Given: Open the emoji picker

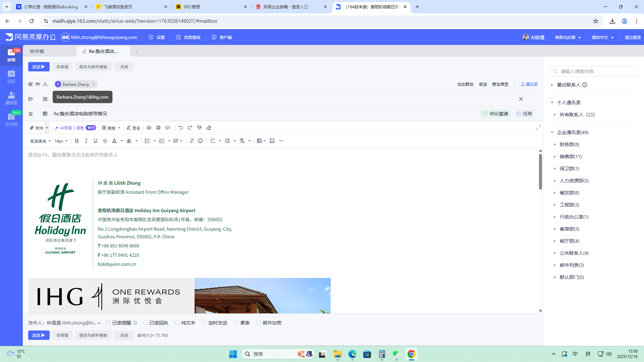Looking at the screenshot, I should click(200, 141).
